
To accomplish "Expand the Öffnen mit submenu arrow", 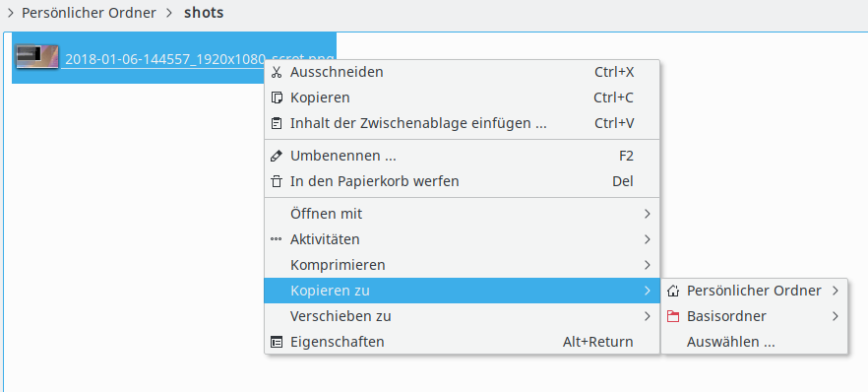I will (x=648, y=213).
